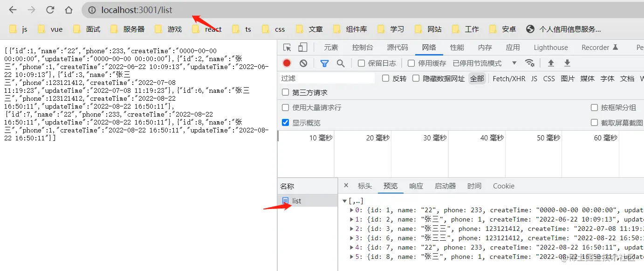Open network conditions wifi icon
644x271 pixels.
(530, 63)
